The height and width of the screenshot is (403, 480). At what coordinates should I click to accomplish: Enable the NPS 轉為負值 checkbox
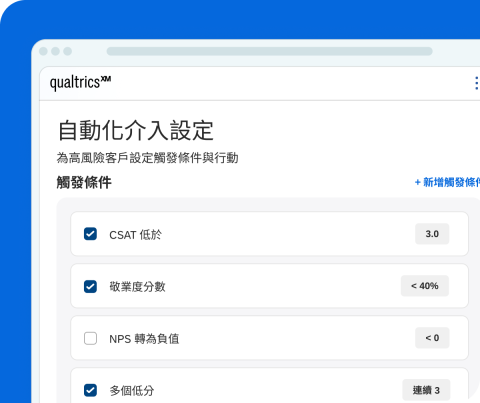(x=90, y=338)
